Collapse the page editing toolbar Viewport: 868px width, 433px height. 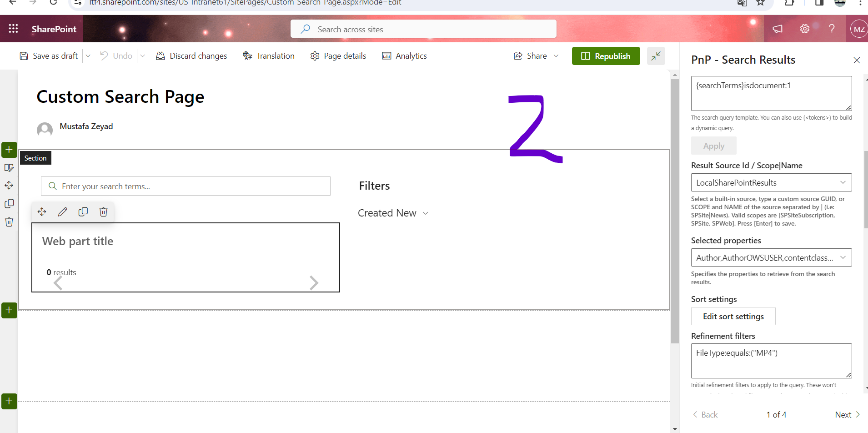pos(656,55)
